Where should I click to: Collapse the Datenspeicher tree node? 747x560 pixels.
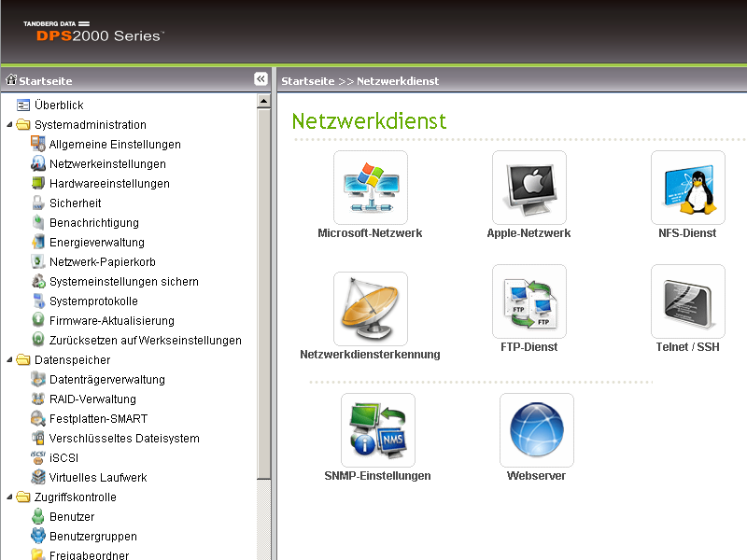coord(9,360)
